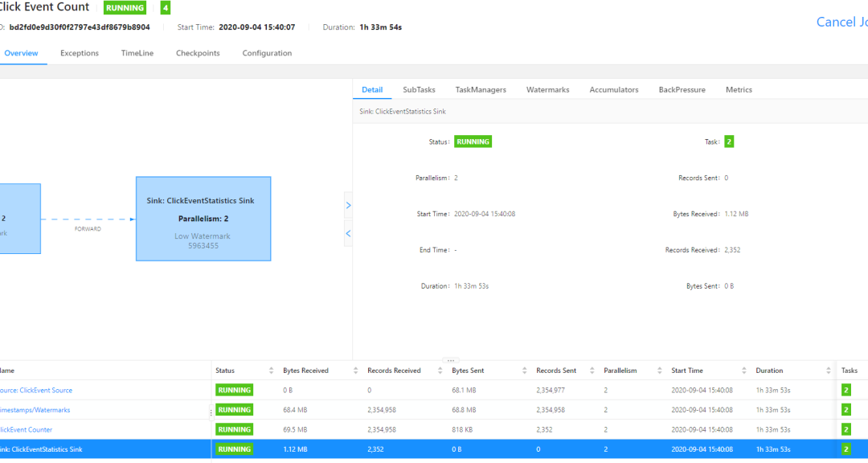Sort by Parallelism column arrows
The height and width of the screenshot is (463, 868).
(658, 371)
